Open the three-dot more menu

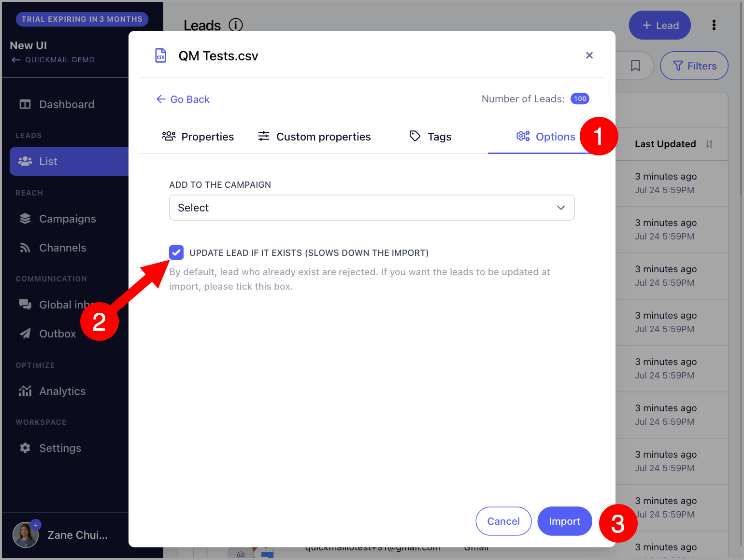[714, 25]
